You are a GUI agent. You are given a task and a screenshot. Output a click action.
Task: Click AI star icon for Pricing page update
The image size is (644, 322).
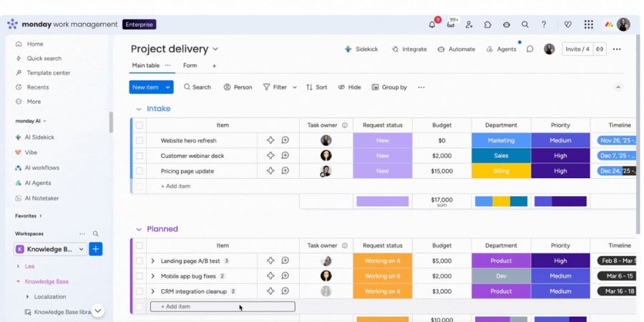coord(270,171)
